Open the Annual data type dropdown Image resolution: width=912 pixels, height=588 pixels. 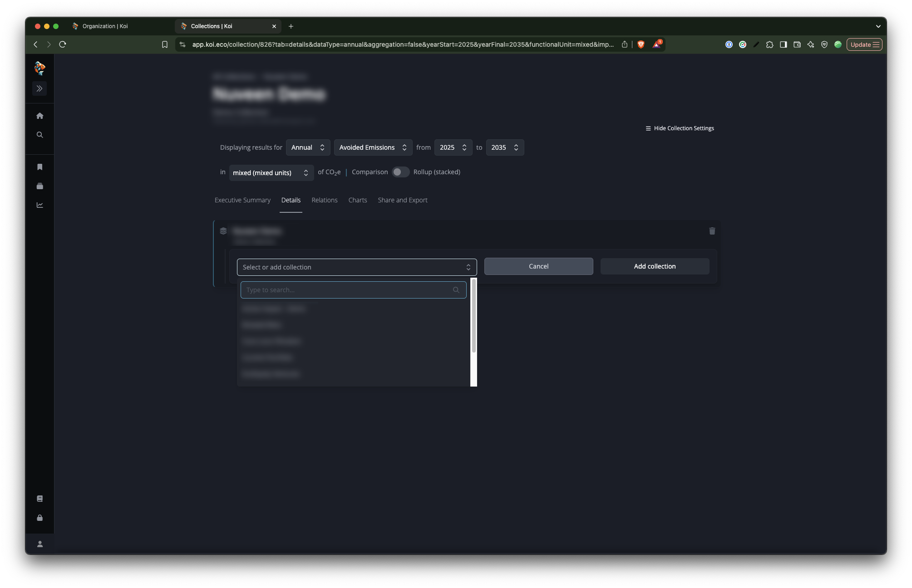[308, 147]
